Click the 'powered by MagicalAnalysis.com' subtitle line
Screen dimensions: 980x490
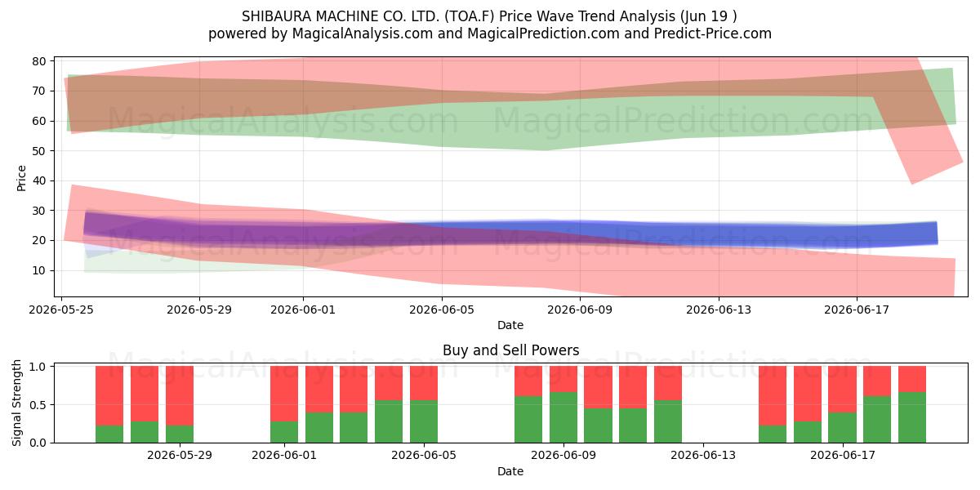pos(490,33)
